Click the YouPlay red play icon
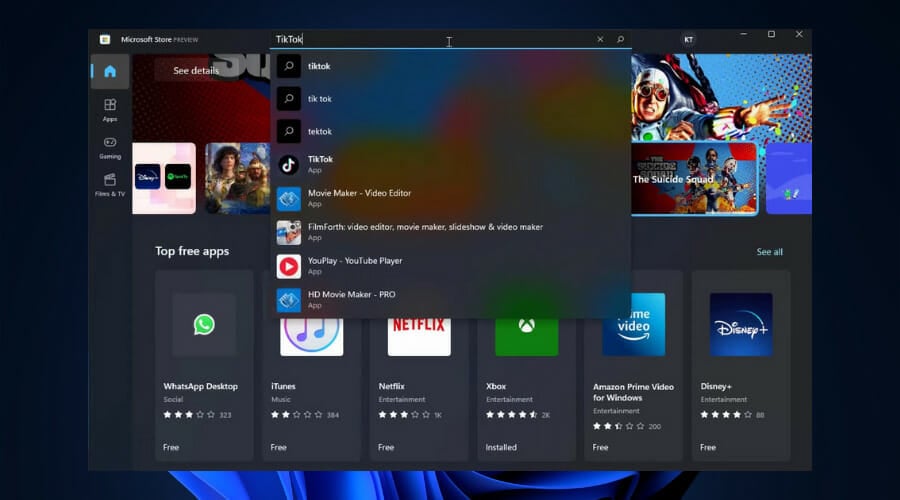 coord(288,266)
